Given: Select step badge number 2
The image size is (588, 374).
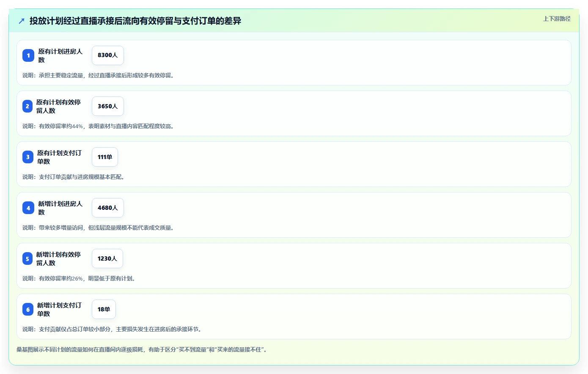Looking at the screenshot, I should [x=27, y=106].
